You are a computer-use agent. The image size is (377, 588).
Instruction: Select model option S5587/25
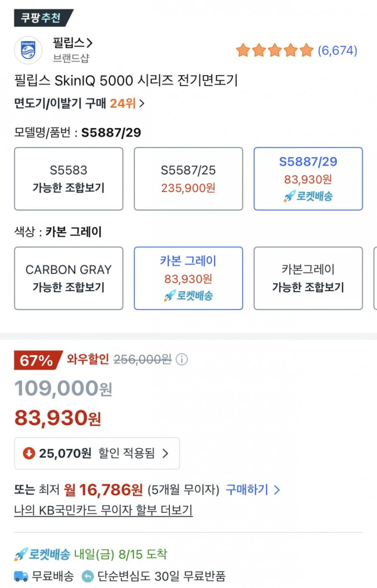(188, 179)
